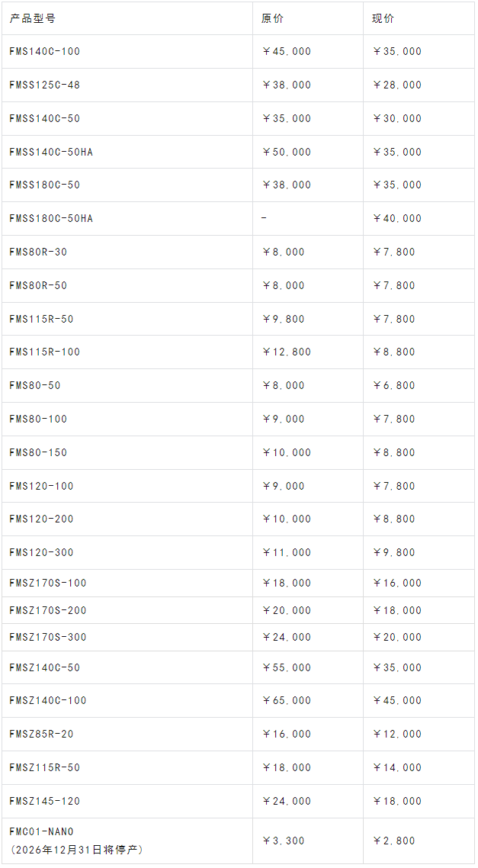The width and height of the screenshot is (478, 868).
Task: Select the FMSZ145-120 model name
Action: 44,801
